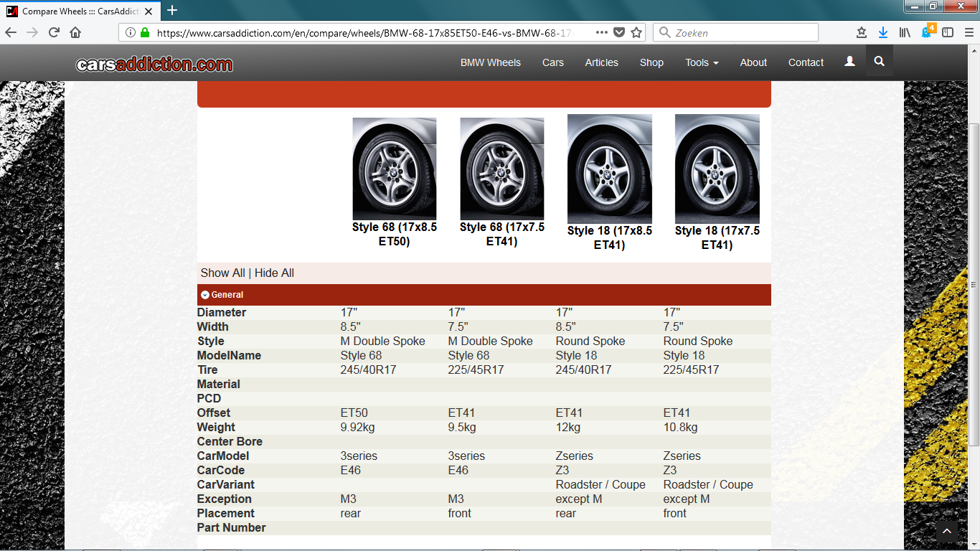Expand the Tools dropdown menu
Screen dimensions: 980x551
pos(702,62)
